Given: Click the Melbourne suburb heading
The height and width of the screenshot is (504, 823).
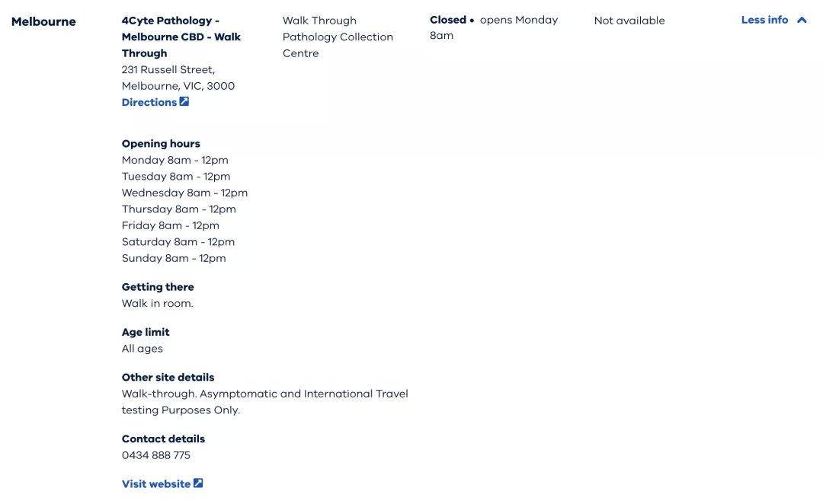Looking at the screenshot, I should [x=43, y=21].
